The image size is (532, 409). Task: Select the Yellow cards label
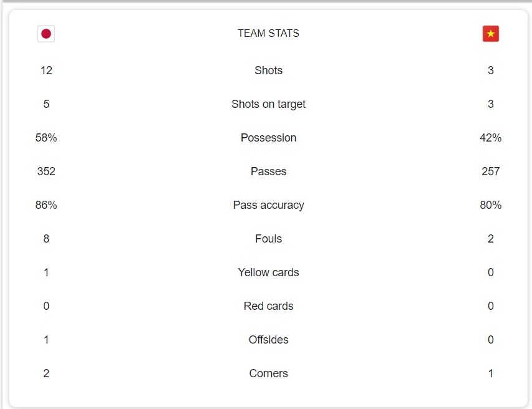pyautogui.click(x=268, y=272)
